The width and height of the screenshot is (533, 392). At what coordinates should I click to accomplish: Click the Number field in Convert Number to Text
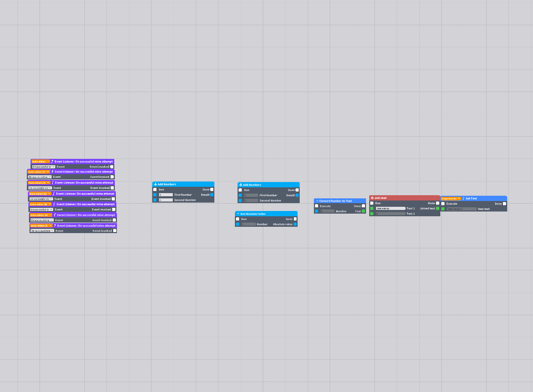point(328,212)
